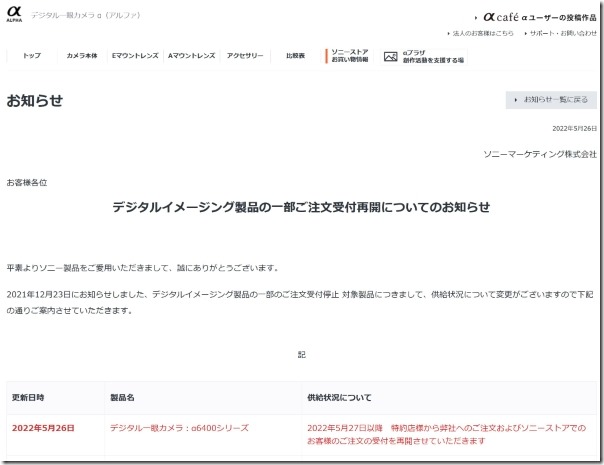Open αプラザ 創作活動を支援する場 link
The width and height of the screenshot is (604, 465).
(x=433, y=57)
